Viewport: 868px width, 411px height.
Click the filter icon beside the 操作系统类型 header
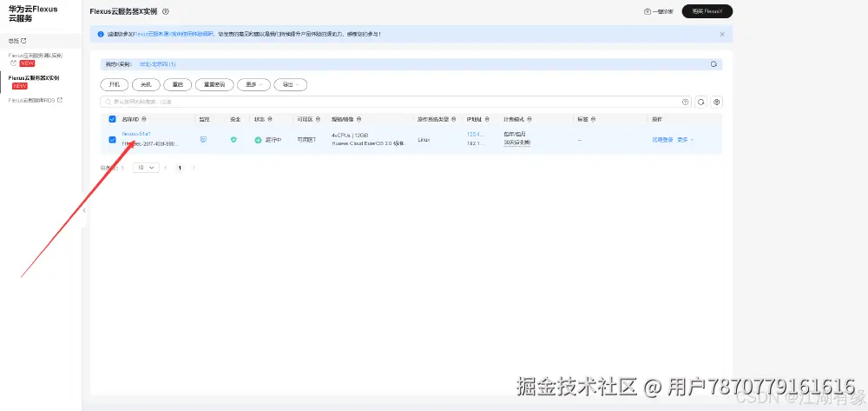pos(454,119)
